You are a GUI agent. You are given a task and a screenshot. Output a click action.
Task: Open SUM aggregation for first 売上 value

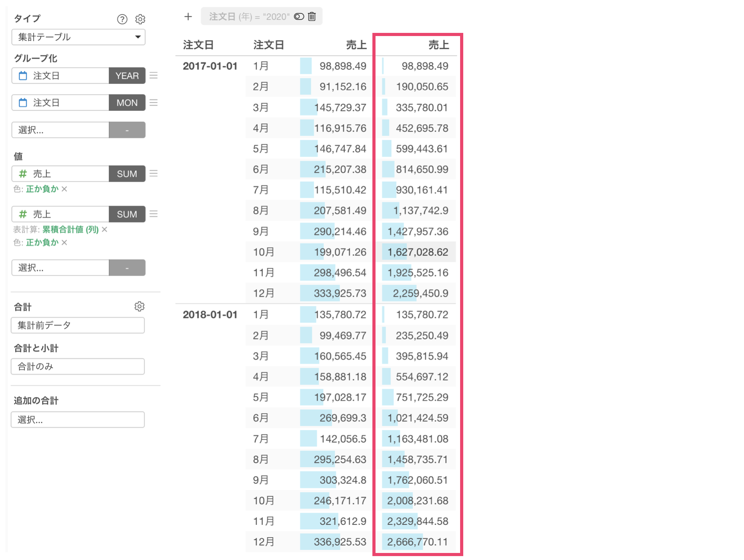click(127, 173)
